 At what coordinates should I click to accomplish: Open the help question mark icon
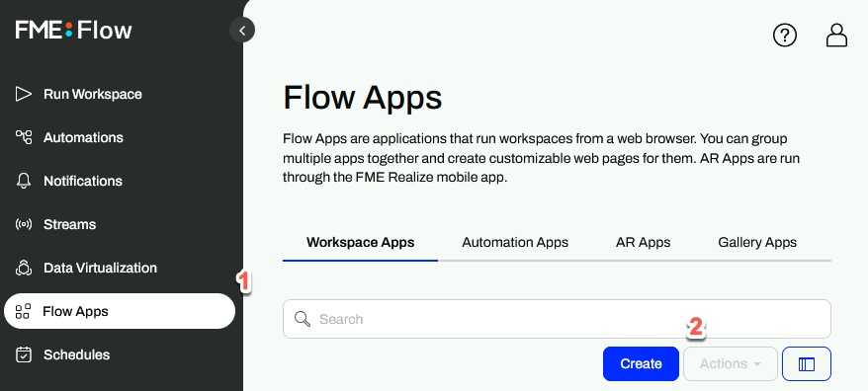pos(784,36)
